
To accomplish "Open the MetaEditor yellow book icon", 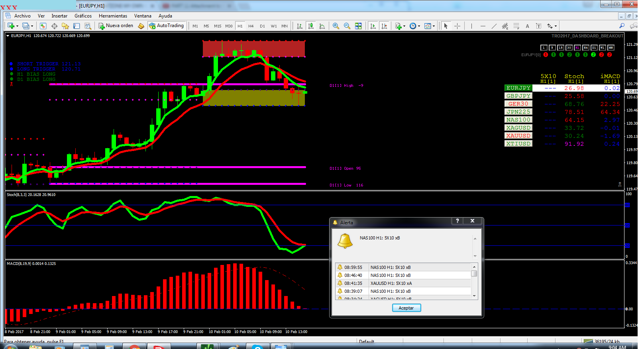I will pyautogui.click(x=141, y=26).
